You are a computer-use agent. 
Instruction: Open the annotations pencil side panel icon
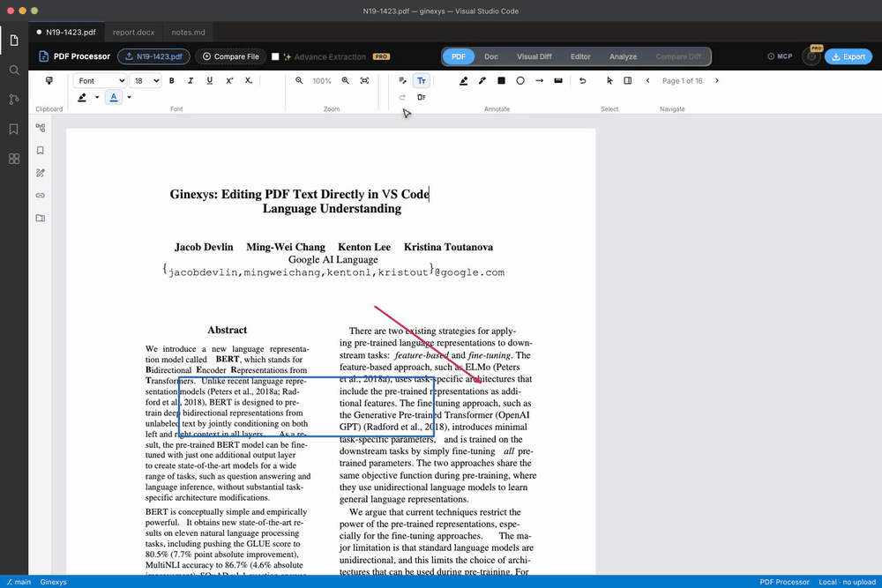click(x=41, y=173)
